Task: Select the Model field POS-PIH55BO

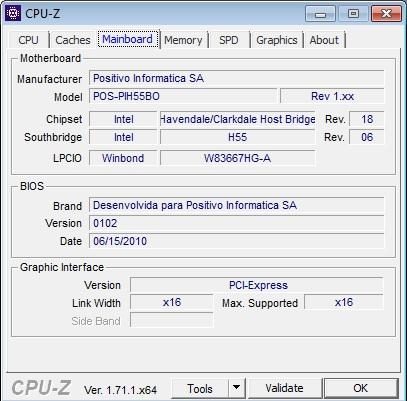Action: pyautogui.click(x=183, y=96)
